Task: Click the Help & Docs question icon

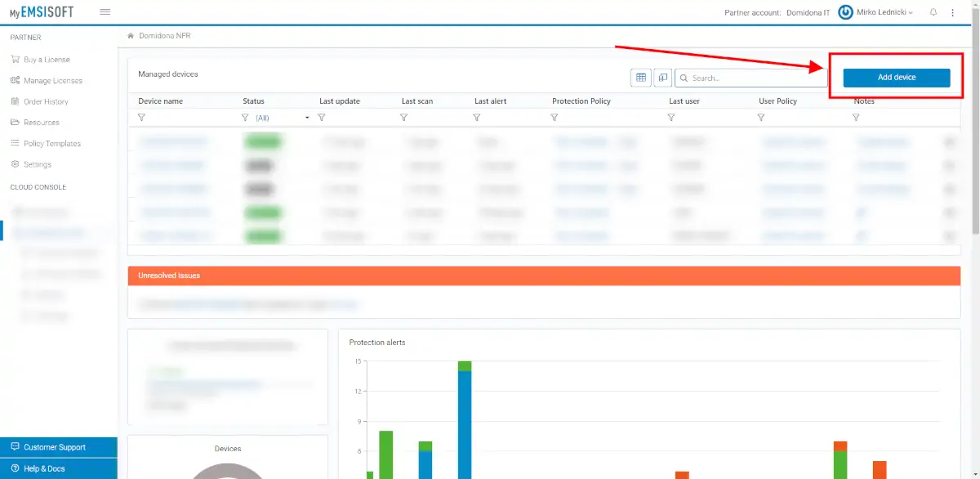Action: 15,468
